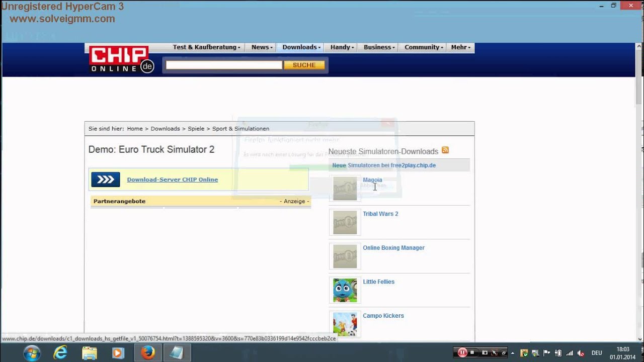Click the security shield tray icon
Screen dimensions: 644x362
tap(524, 353)
